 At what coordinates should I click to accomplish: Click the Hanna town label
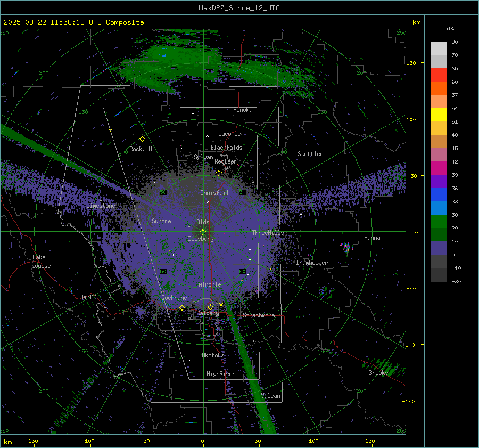point(372,238)
